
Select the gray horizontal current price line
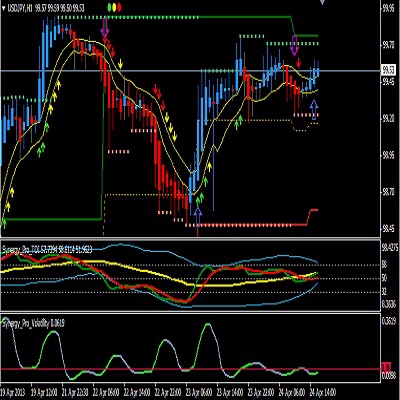tap(190, 71)
